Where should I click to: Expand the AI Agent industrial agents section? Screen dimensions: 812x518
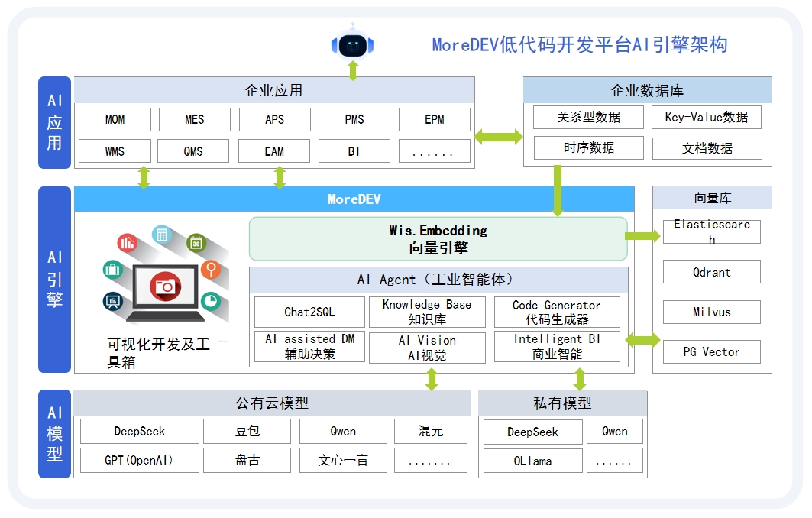[437, 280]
